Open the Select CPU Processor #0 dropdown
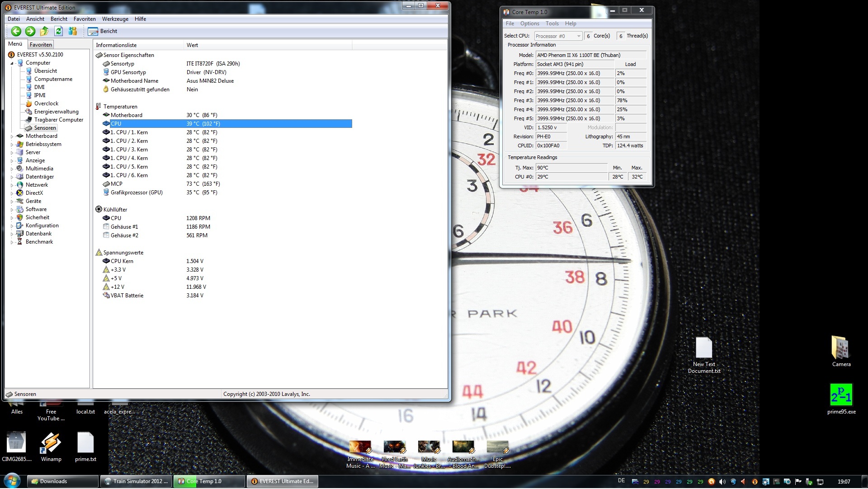 tap(558, 36)
